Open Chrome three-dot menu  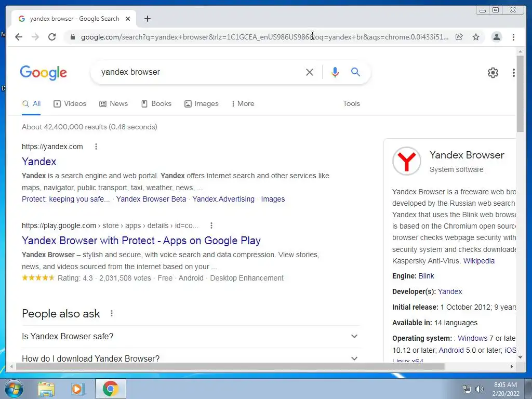tap(513, 37)
